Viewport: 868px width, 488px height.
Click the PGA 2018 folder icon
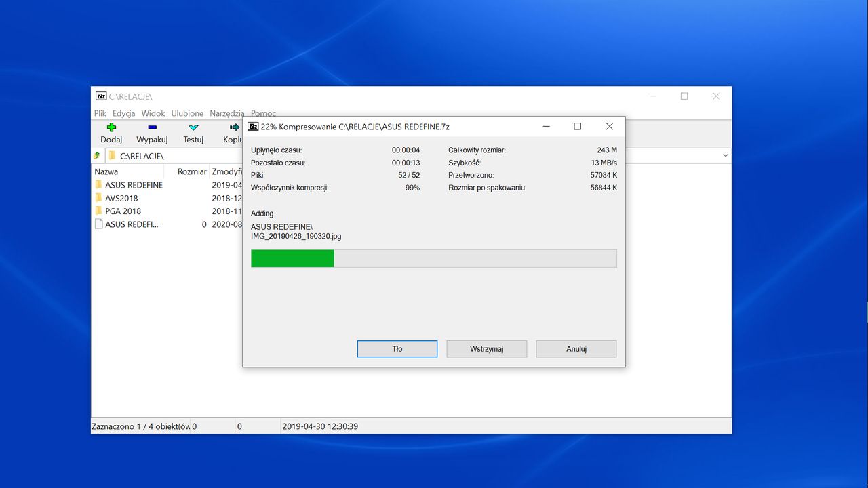[99, 211]
